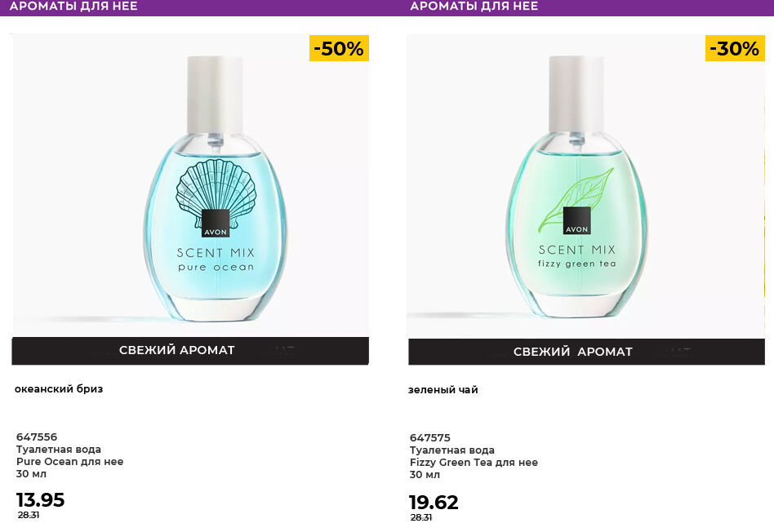Click the -50% discount badge
This screenshot has height=532, width=774.
click(339, 48)
